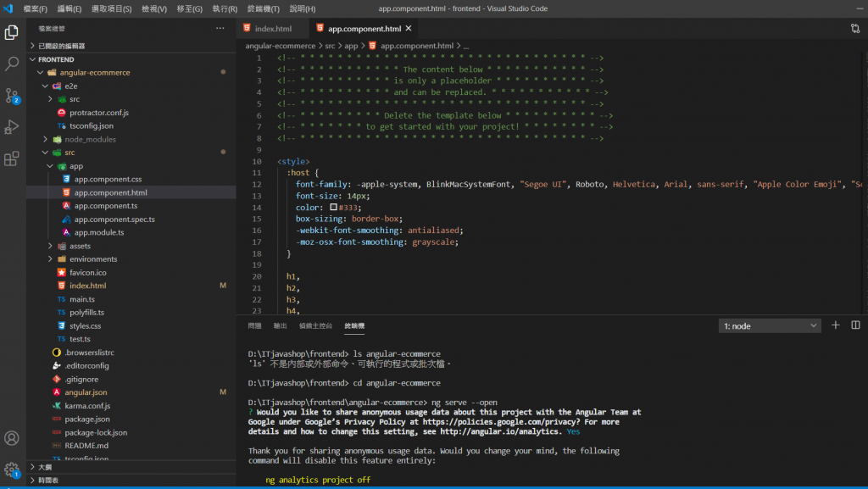Screen dimensions: 868x489
Task: Split the terminal using the split icon
Action: [855, 325]
